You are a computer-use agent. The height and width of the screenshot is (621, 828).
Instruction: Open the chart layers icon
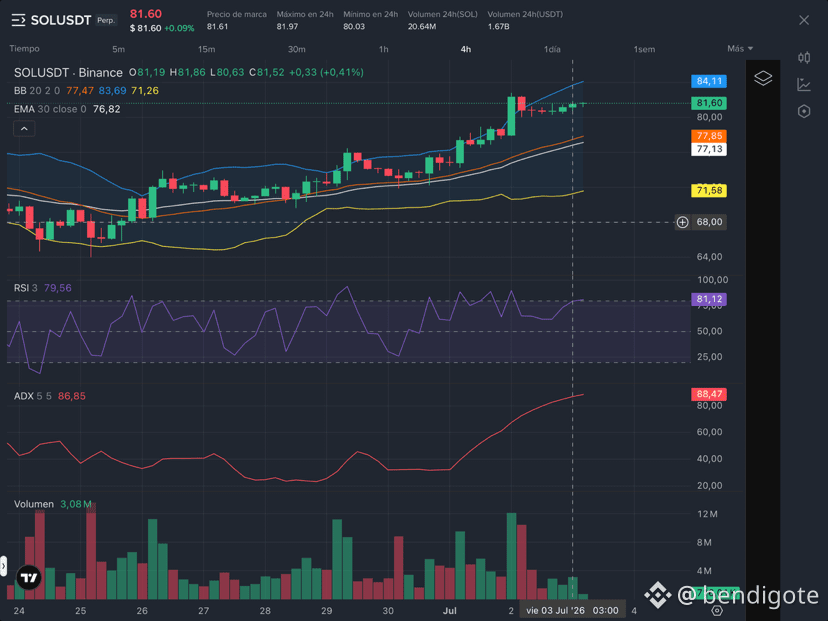tap(763, 78)
